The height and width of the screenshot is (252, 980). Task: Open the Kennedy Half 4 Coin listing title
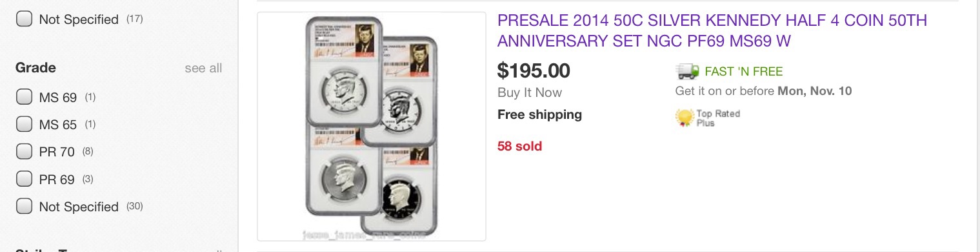click(712, 31)
